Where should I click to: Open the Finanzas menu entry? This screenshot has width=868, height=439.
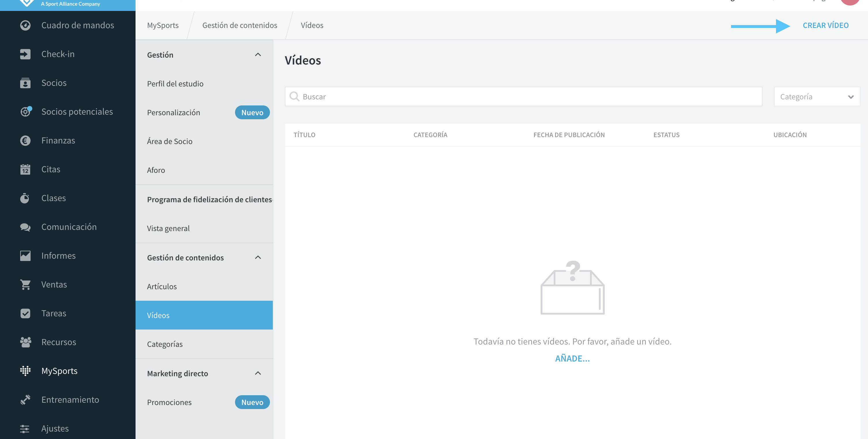[68, 140]
